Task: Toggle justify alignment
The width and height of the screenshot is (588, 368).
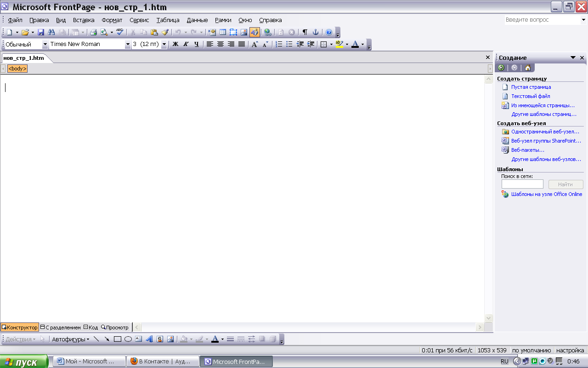Action: point(242,44)
